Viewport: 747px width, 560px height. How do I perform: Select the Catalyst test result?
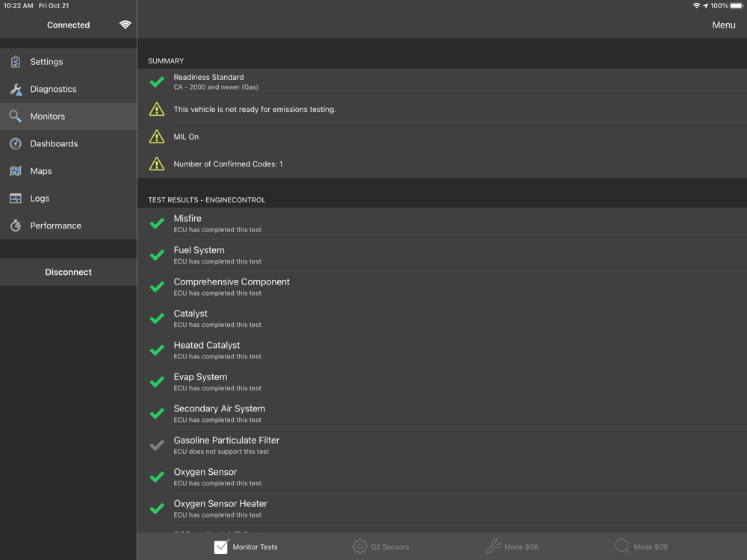pyautogui.click(x=442, y=319)
